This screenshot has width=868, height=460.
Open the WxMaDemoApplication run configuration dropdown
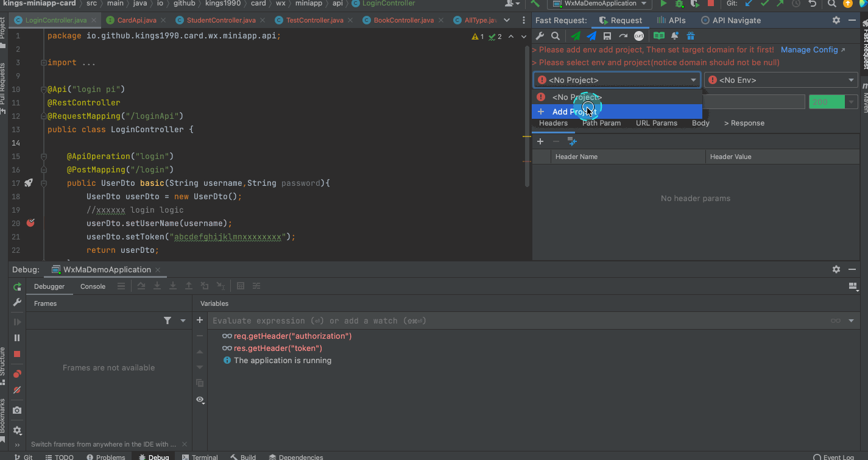[x=599, y=4]
